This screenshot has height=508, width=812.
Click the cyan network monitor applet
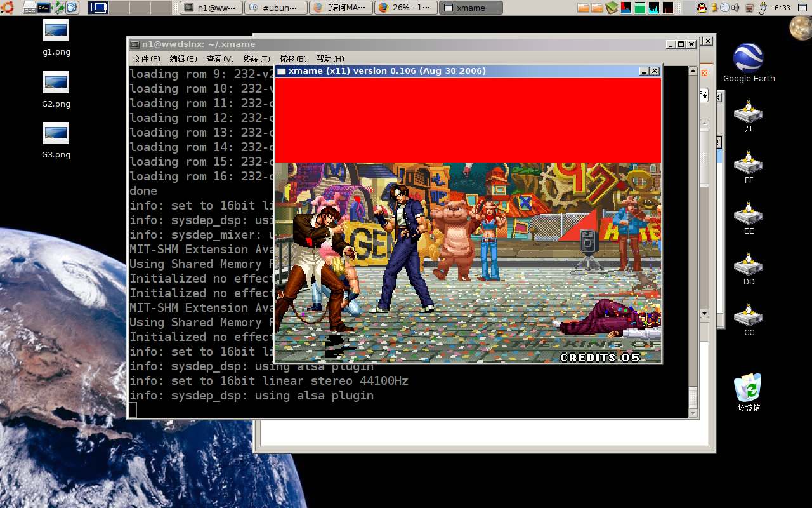[x=654, y=8]
